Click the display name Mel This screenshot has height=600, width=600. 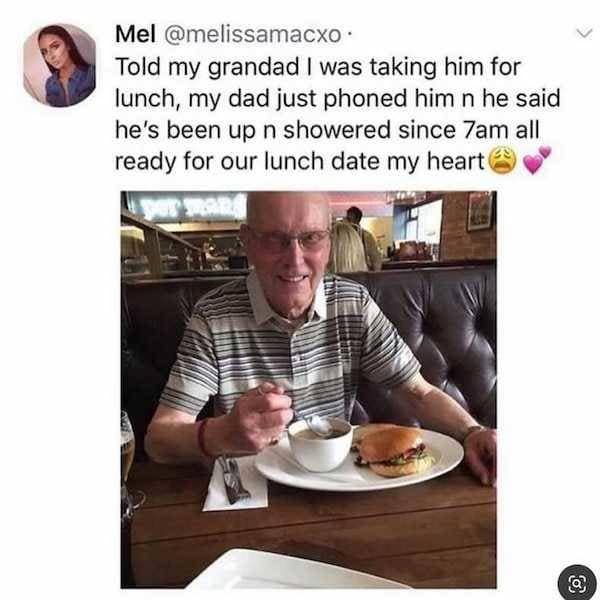point(135,34)
